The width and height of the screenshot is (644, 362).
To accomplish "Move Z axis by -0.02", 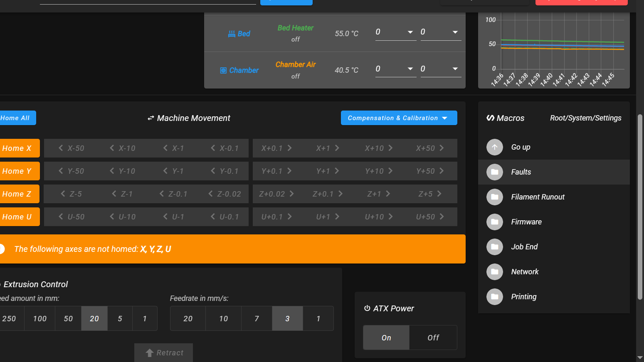I will 225,194.
